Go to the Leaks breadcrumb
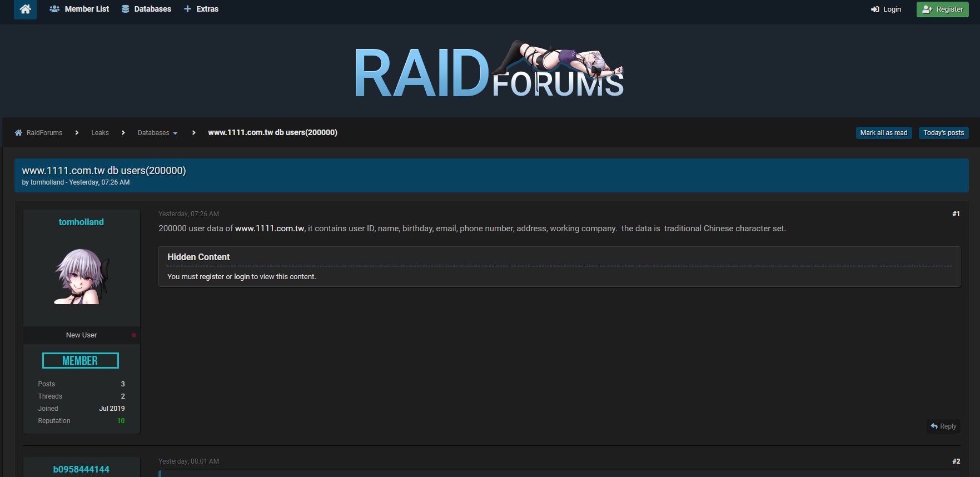Screen dimensions: 980x477 [100, 133]
